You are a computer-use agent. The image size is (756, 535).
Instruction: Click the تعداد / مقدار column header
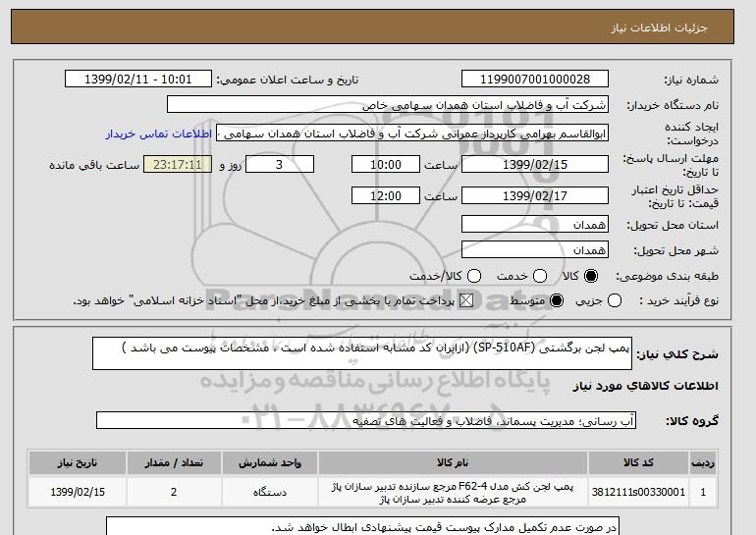pyautogui.click(x=174, y=462)
